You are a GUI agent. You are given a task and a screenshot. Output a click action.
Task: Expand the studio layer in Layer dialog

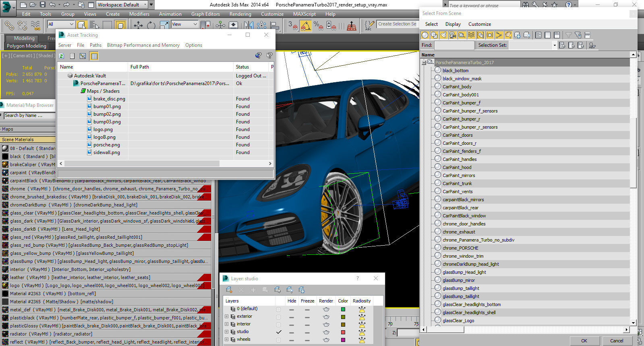click(227, 332)
